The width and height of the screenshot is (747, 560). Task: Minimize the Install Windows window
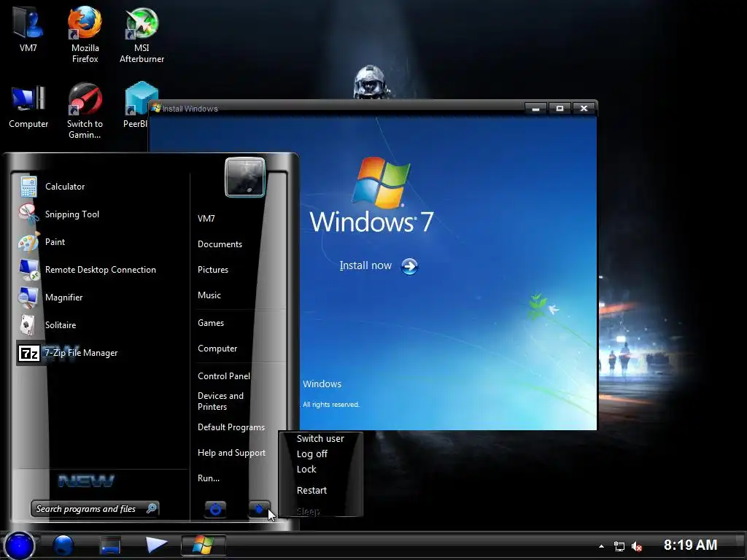(x=535, y=109)
